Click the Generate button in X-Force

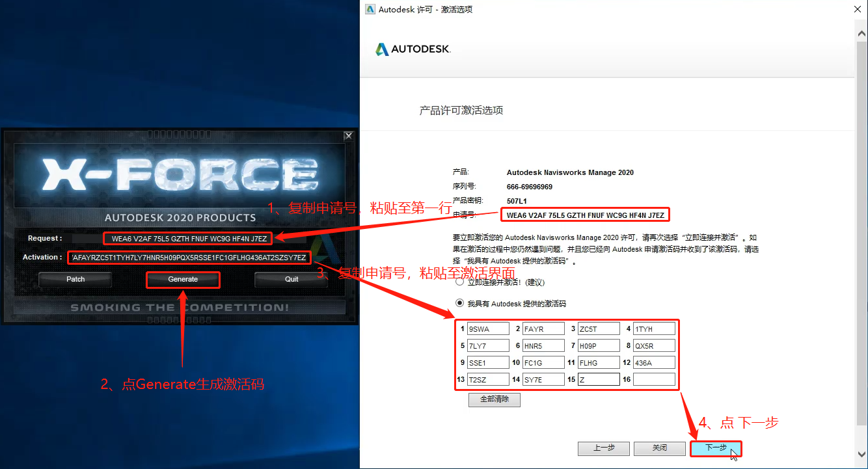click(x=183, y=279)
